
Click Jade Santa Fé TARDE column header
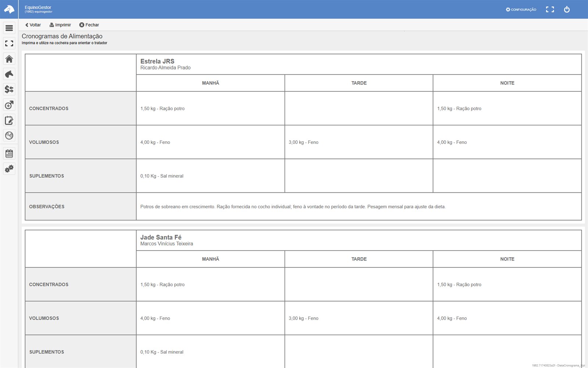tap(359, 259)
